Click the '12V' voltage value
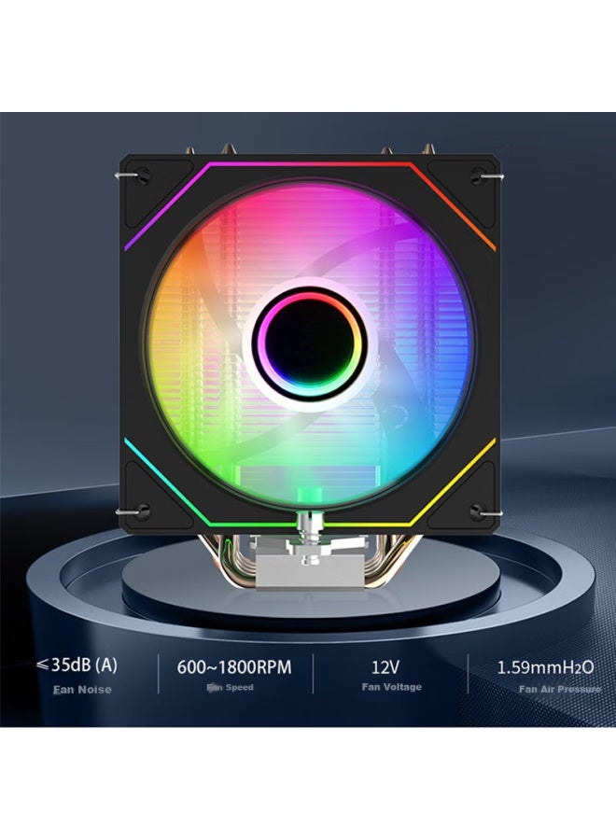616x840 pixels. point(385,667)
